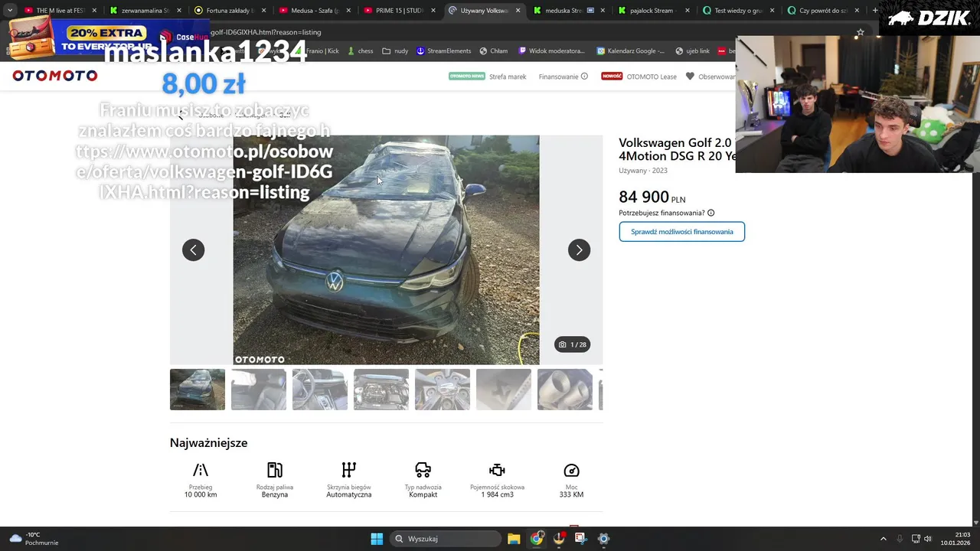Open the OTOMOTO Lease link
This screenshot has height=551, width=980.
coord(652,77)
